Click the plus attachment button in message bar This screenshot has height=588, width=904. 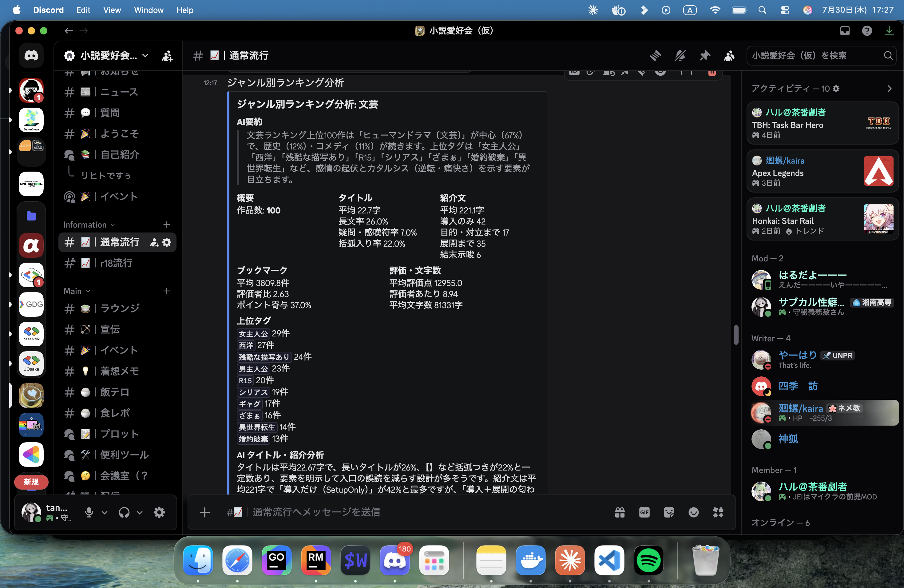pos(205,512)
